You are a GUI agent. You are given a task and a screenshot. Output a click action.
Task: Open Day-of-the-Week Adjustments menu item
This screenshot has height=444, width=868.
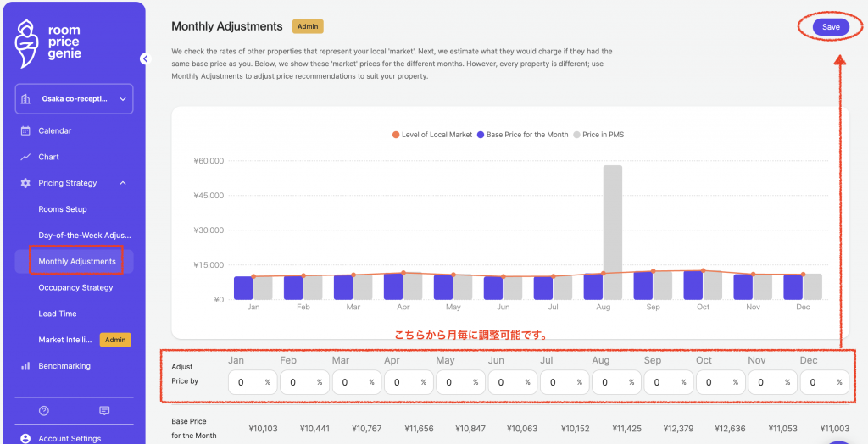pos(84,236)
